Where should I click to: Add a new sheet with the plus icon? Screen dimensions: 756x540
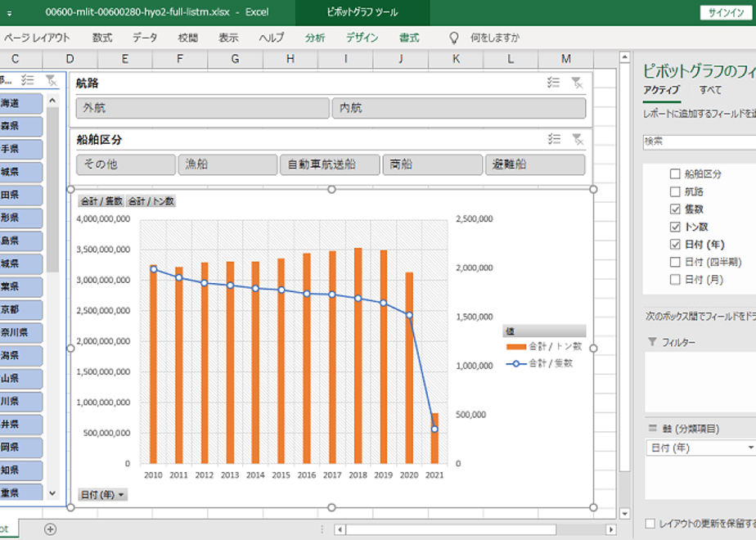50,529
